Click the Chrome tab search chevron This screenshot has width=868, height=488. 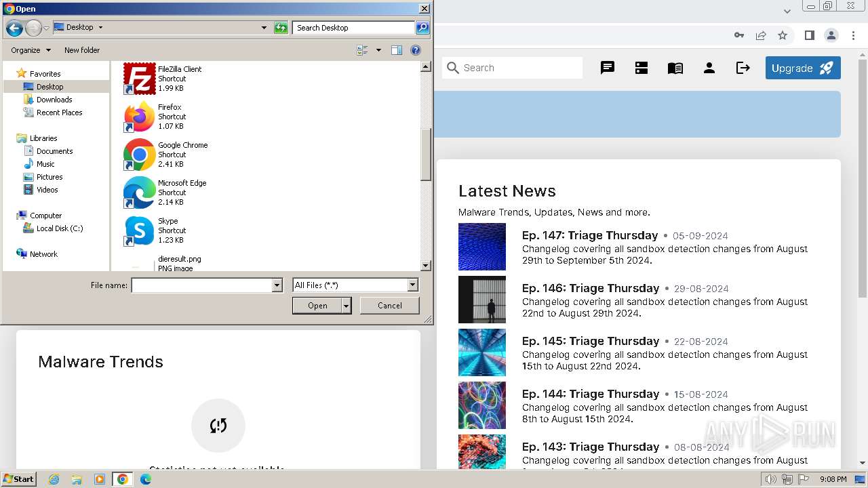[x=787, y=11]
